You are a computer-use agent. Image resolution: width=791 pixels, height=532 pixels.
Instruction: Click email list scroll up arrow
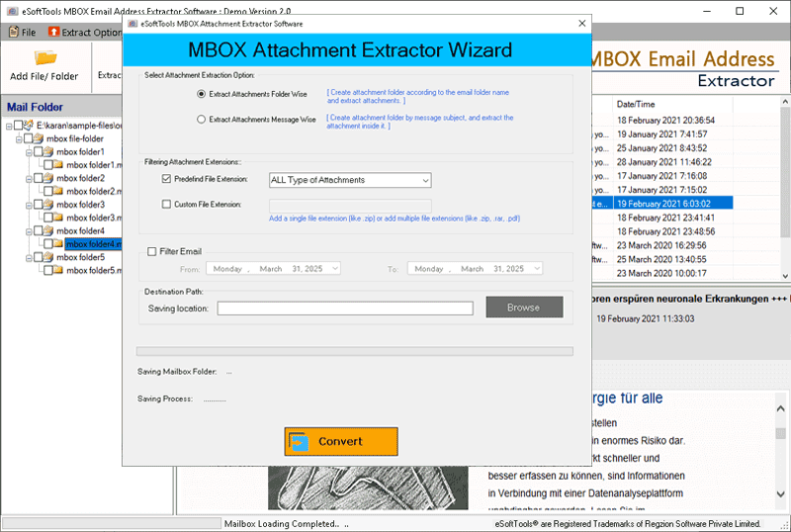coord(785,102)
